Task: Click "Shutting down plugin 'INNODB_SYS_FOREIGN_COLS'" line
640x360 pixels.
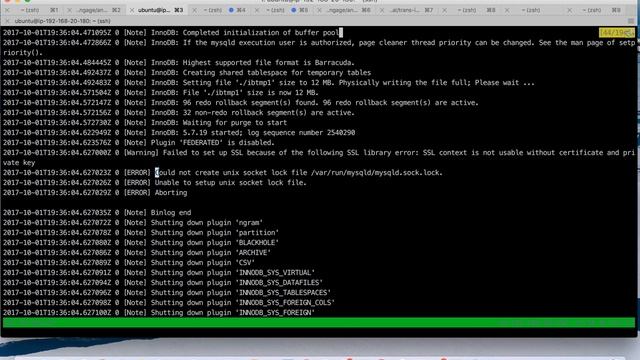Action: click(x=169, y=302)
